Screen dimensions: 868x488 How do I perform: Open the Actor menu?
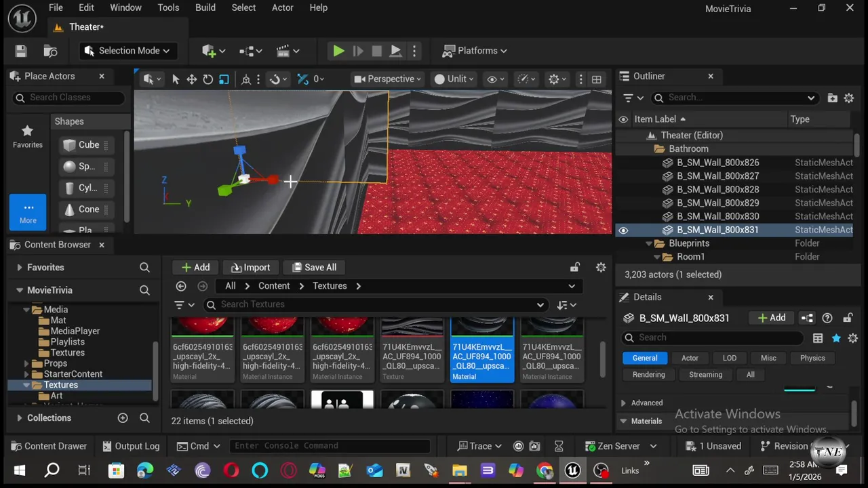(283, 7)
